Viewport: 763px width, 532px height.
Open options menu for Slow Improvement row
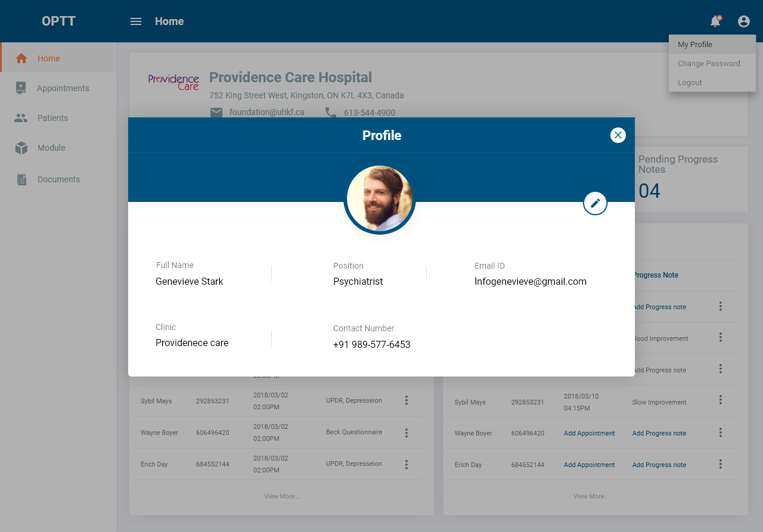pos(721,400)
